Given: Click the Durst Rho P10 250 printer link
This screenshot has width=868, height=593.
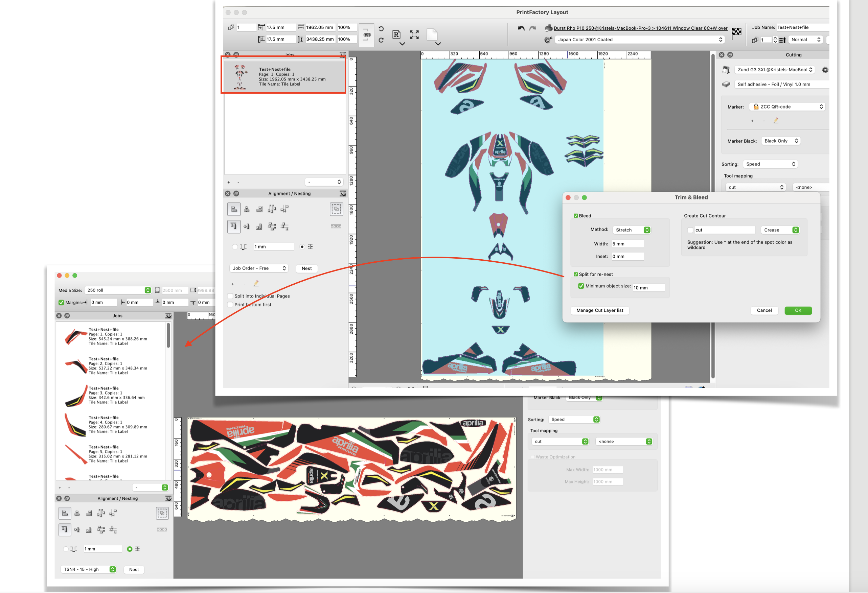Looking at the screenshot, I should coord(640,28).
